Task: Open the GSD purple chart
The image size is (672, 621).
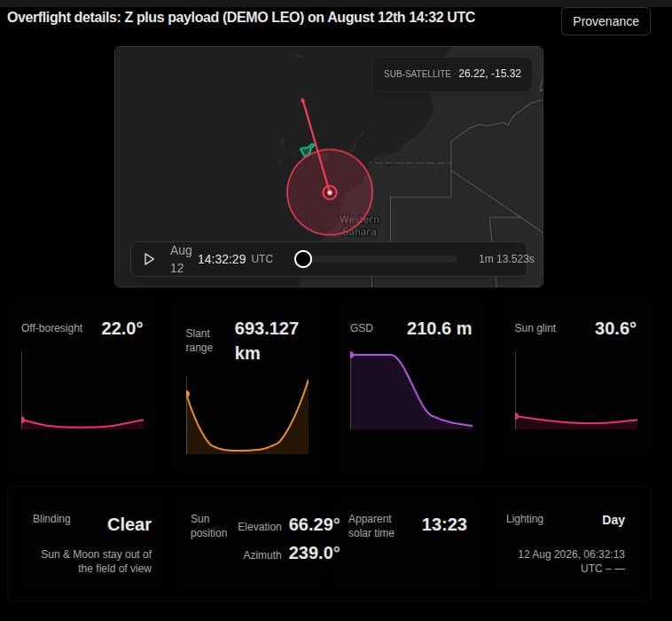Action: (411, 390)
